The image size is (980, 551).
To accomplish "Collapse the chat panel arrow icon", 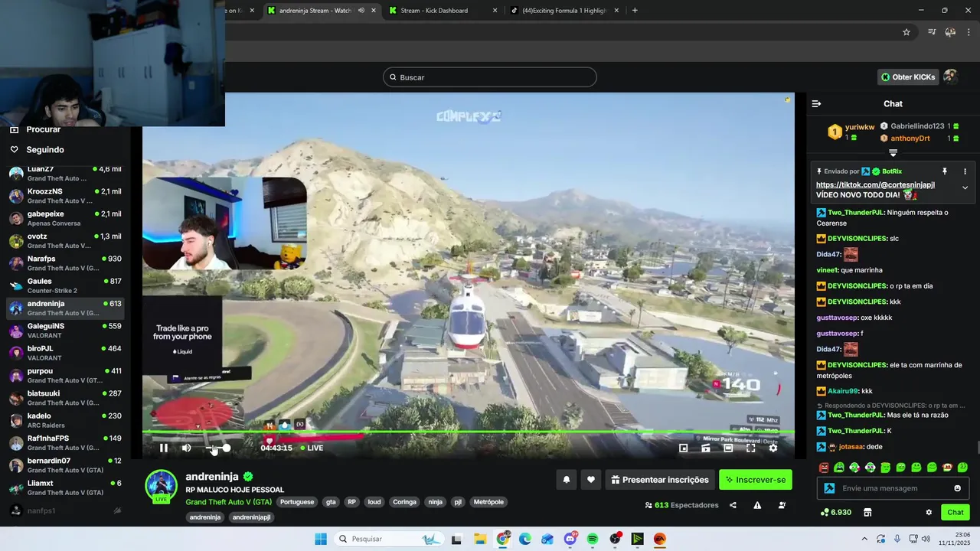I will pyautogui.click(x=816, y=103).
